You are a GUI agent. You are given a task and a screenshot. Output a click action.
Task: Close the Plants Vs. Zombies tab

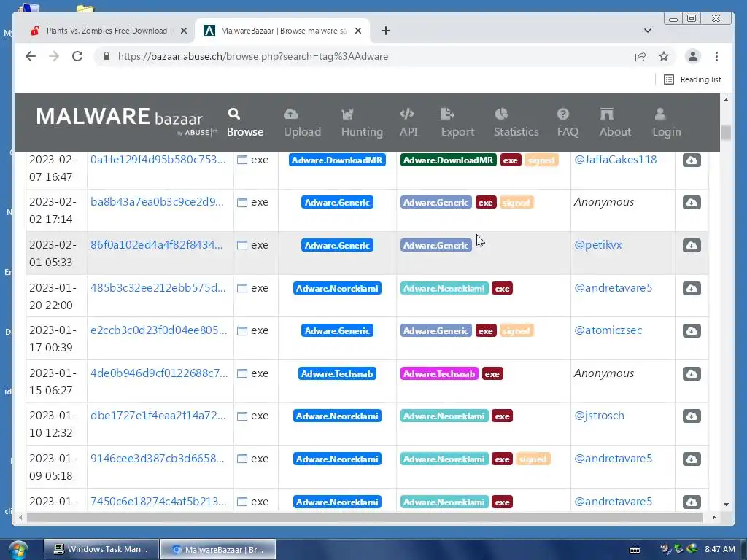[x=183, y=31]
